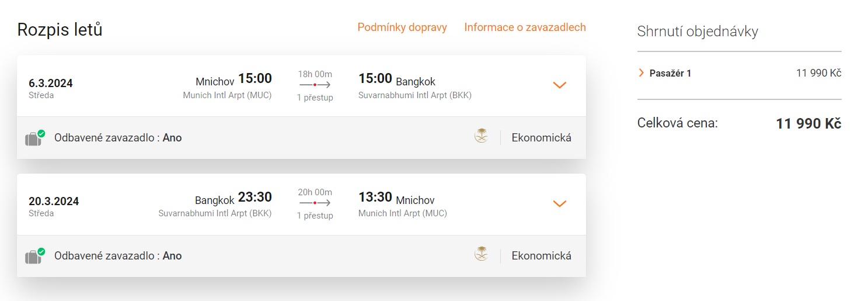This screenshot has height=301, width=868.
Task: Click the airline logo on the 20.3.2024 flight
Action: [x=481, y=255]
